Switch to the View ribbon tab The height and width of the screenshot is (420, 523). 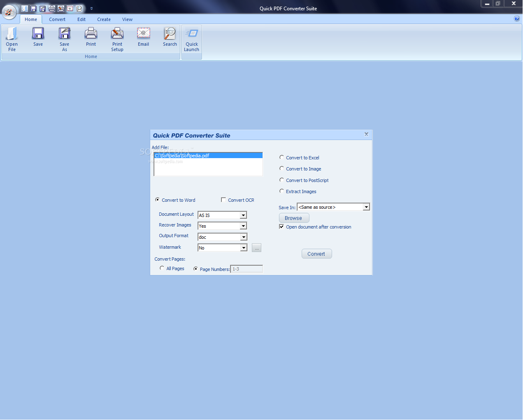[127, 19]
